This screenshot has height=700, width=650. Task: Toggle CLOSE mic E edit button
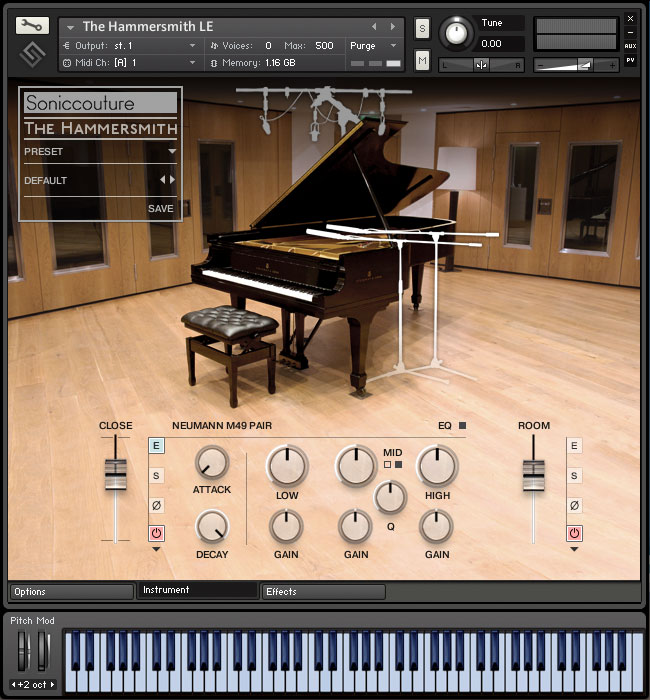156,446
